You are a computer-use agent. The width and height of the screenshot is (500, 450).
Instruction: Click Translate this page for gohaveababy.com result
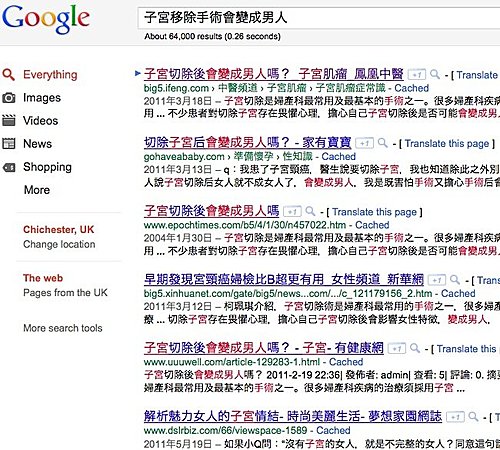(x=447, y=144)
